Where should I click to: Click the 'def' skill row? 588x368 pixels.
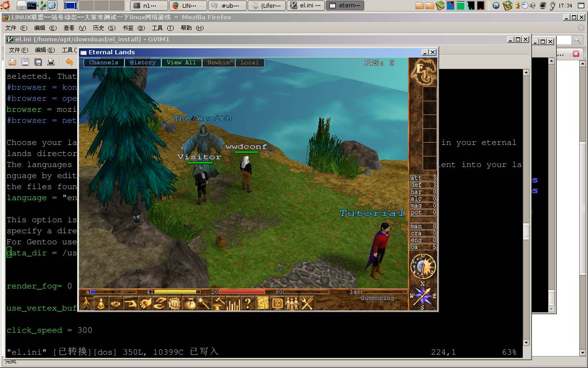click(423, 185)
